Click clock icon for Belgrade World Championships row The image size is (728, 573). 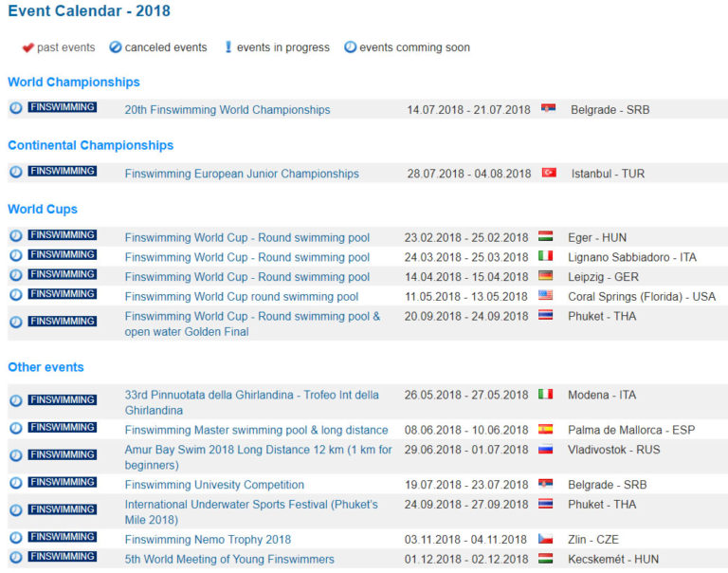tap(16, 108)
